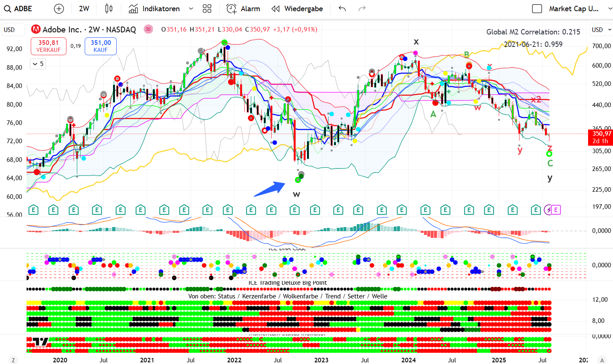The height and width of the screenshot is (364, 613).
Task: Click the purple lightning icon on the chart
Action: pos(548,210)
